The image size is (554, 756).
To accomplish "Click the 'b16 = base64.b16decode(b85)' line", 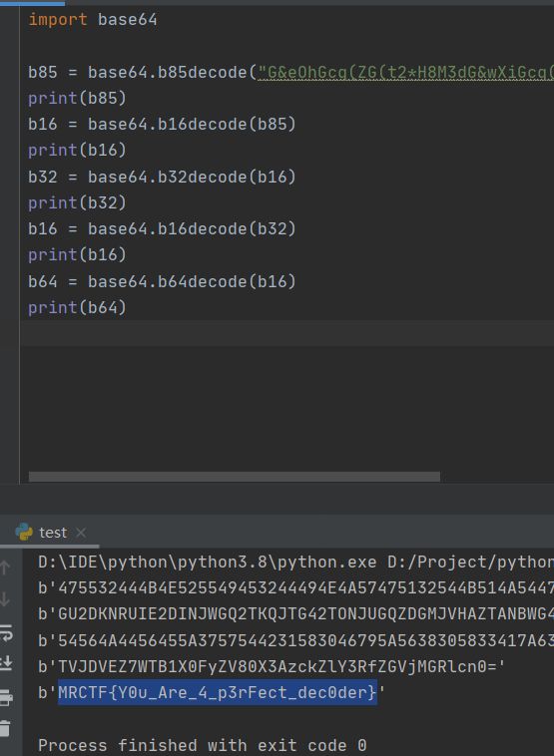I will pyautogui.click(x=162, y=125).
